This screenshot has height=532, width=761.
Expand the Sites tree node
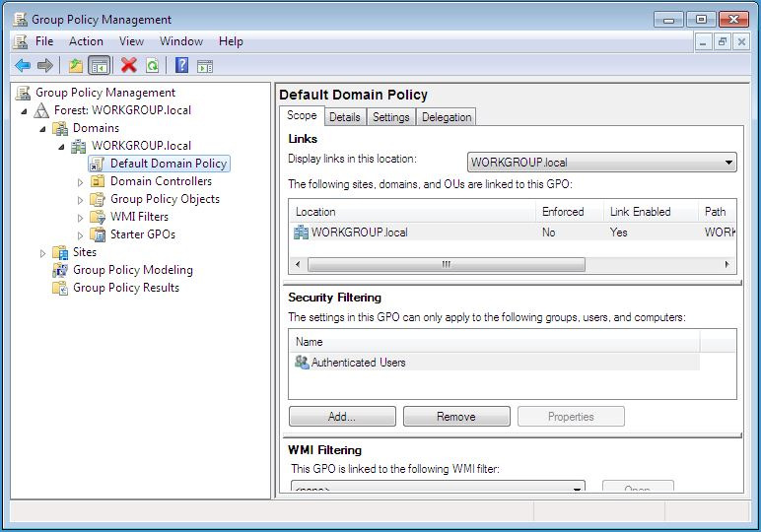click(x=43, y=252)
